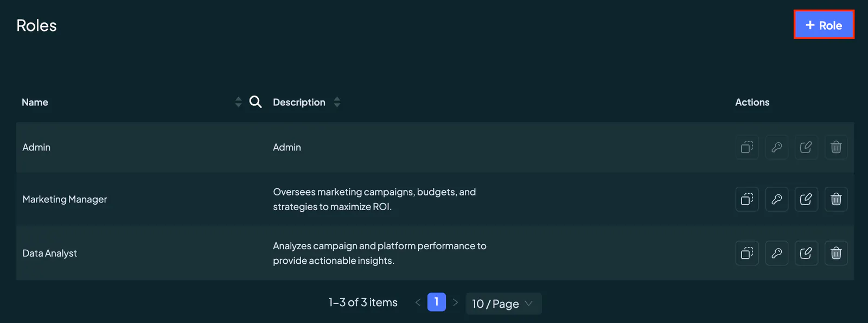The width and height of the screenshot is (868, 323).
Task: Add a new role
Action: (824, 25)
